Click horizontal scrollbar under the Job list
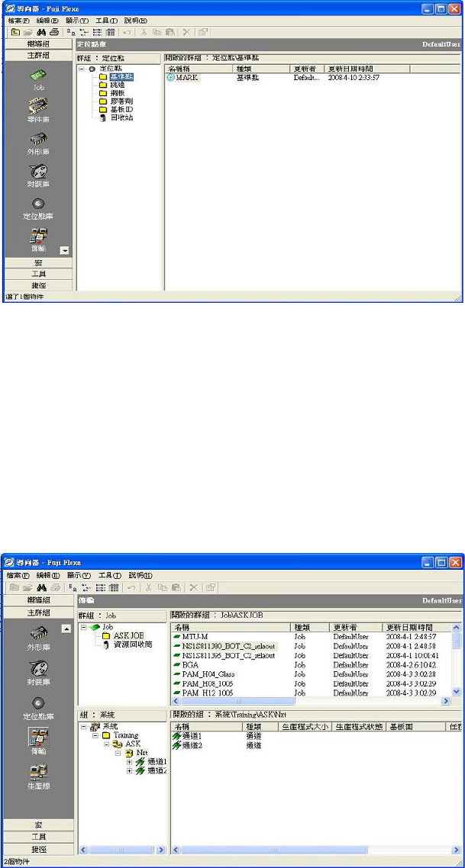This screenshot has width=465, height=868. tap(311, 701)
